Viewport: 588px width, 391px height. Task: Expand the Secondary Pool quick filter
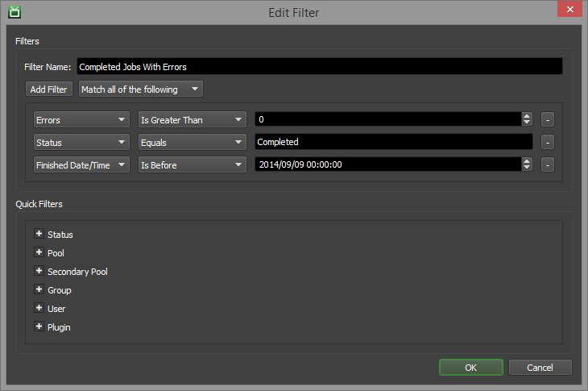pyautogui.click(x=39, y=271)
